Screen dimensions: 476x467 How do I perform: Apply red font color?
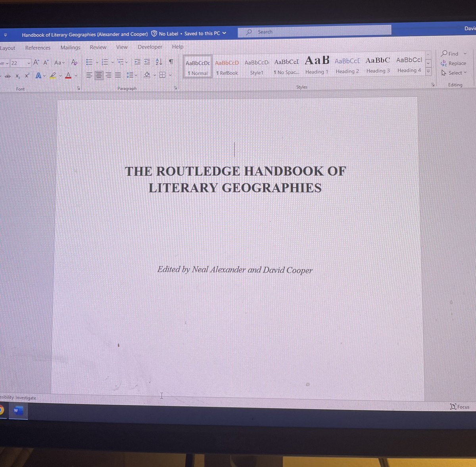pyautogui.click(x=68, y=75)
